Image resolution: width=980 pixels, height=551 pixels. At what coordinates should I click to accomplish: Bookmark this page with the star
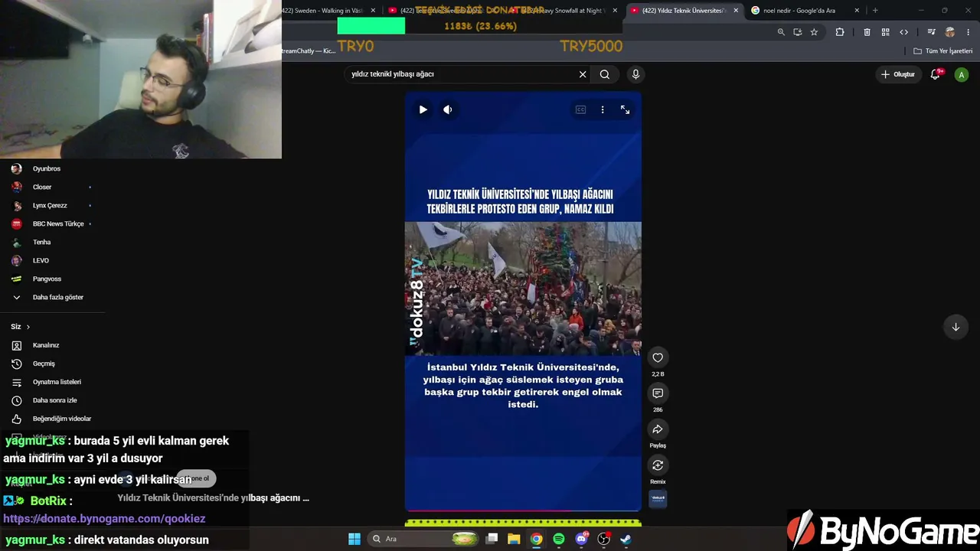(814, 32)
